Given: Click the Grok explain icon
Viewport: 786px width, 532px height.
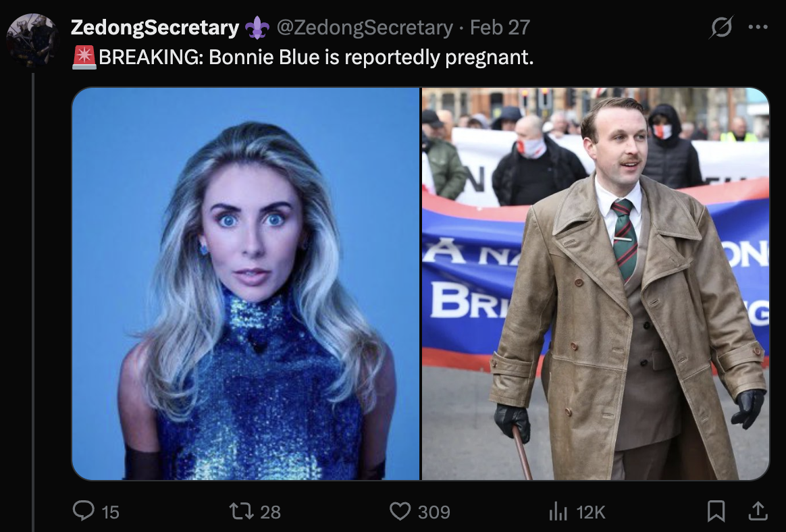Looking at the screenshot, I should (721, 26).
